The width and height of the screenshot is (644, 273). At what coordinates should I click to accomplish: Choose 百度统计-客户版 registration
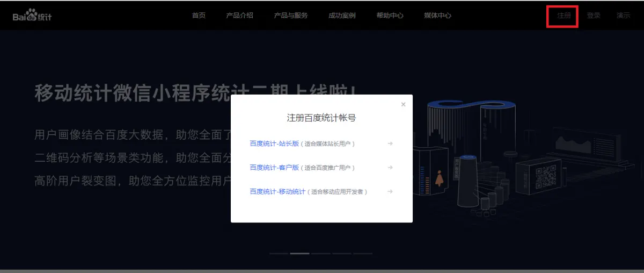pos(274,168)
